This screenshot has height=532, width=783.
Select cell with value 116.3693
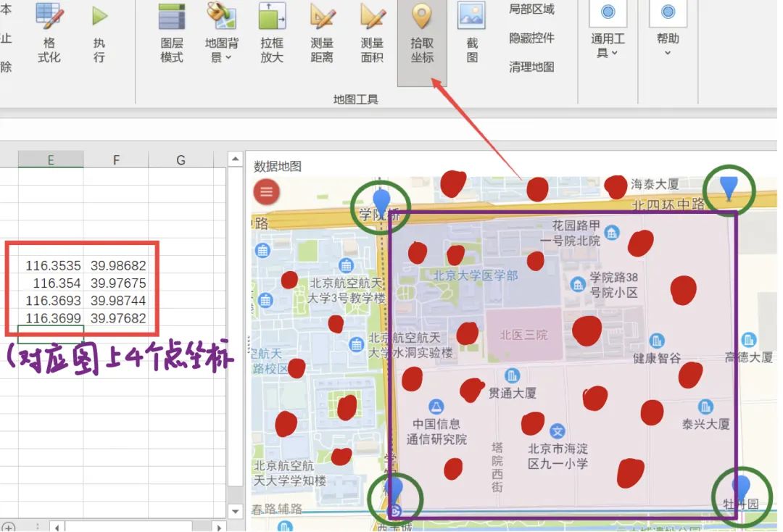(x=51, y=301)
